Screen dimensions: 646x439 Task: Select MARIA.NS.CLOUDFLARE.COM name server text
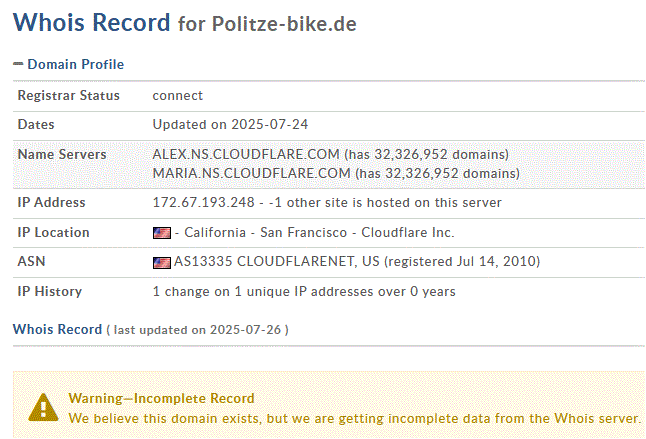(251, 173)
